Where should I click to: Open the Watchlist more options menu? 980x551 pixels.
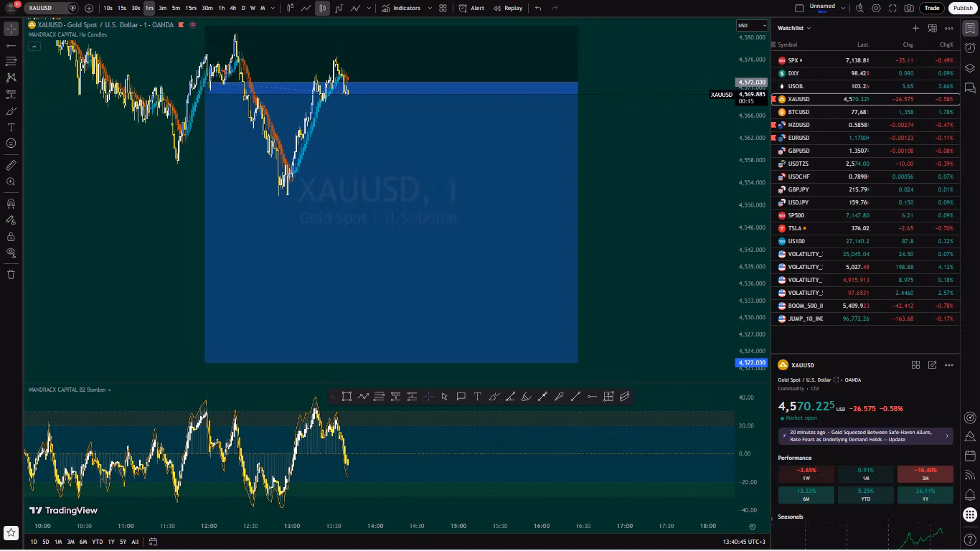[948, 28]
